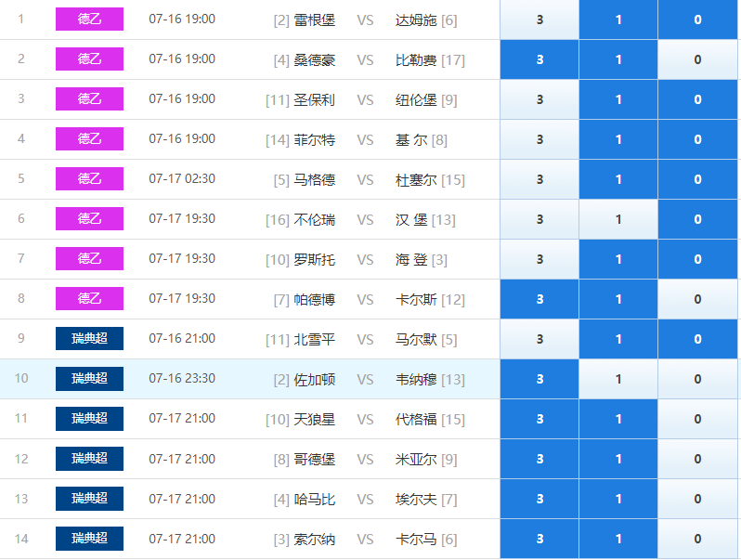This screenshot has width=741, height=560.
Task: Toggle option 0 for 不伦瑞 vs 汉堡
Action: (697, 219)
